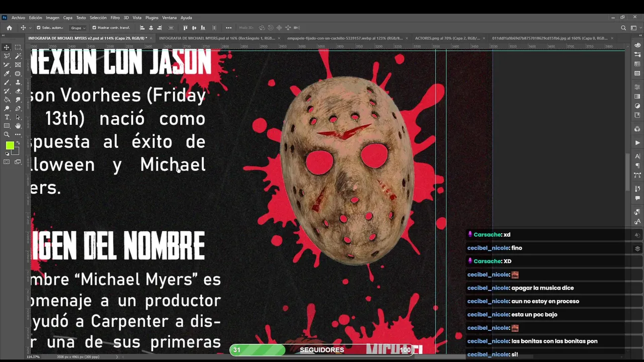Select the Spot Healing Brush tool
Screen dimensions: 644x362
coord(18,73)
